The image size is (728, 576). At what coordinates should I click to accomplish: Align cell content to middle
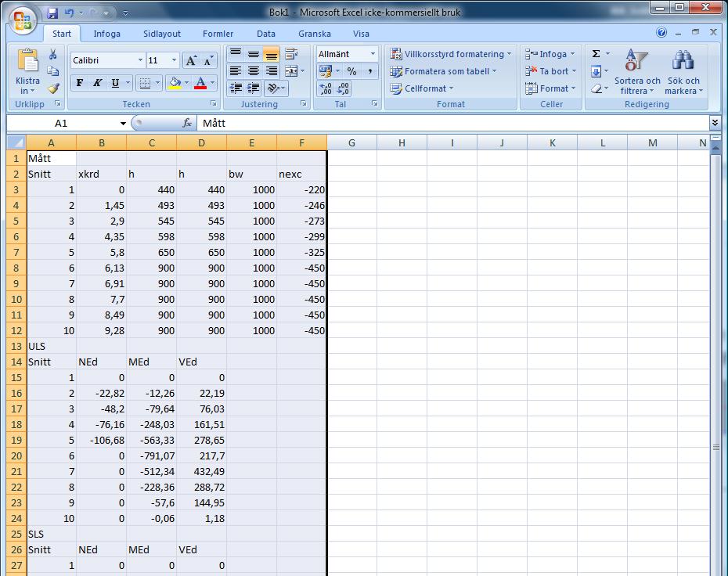[x=254, y=54]
